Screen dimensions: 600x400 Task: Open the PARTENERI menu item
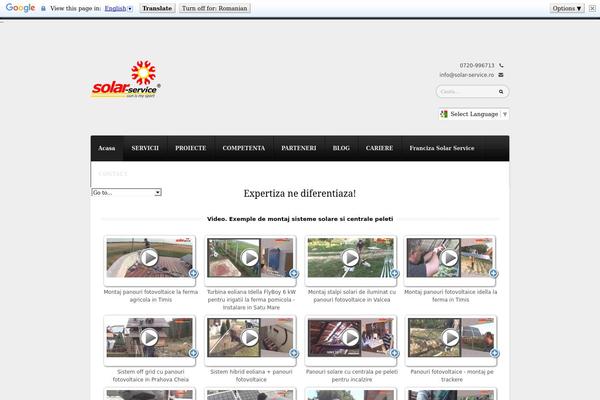coord(299,148)
